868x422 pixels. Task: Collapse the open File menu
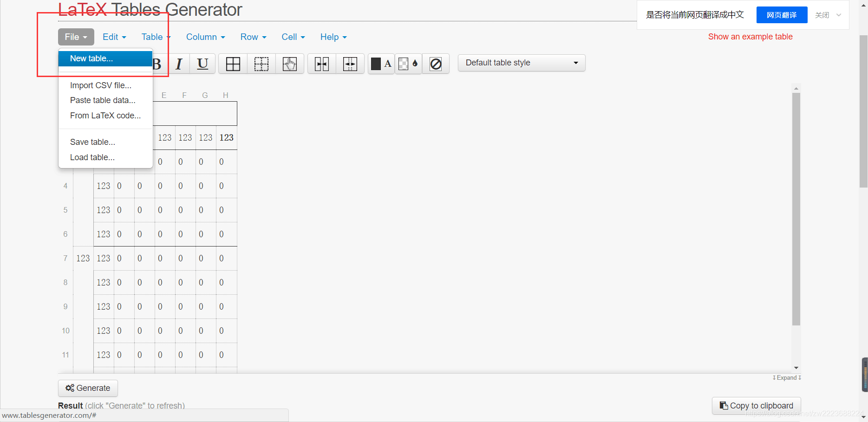tap(76, 37)
